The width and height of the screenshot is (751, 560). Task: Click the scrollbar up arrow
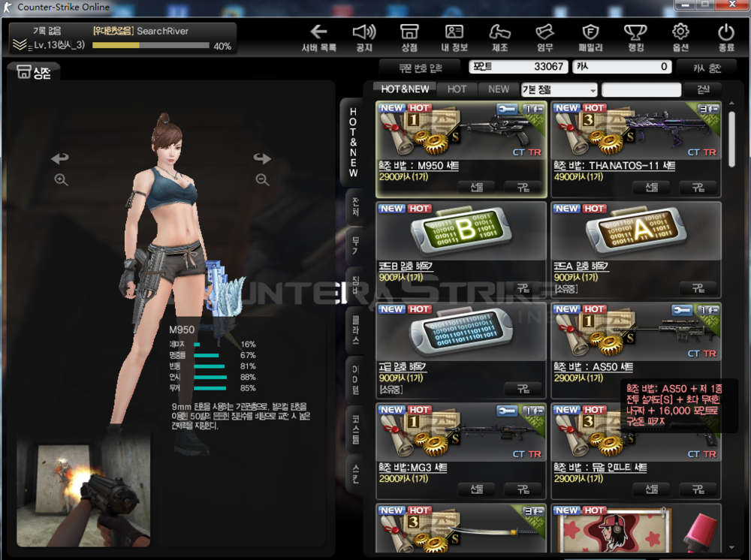coord(731,103)
